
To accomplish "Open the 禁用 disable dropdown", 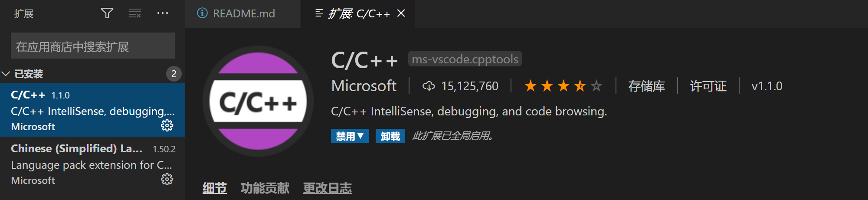I will (x=350, y=136).
